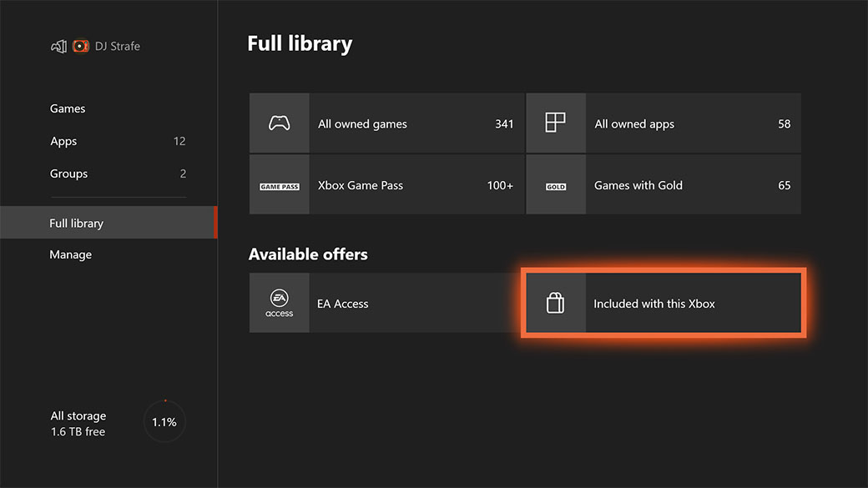Select Full library in the sidebar
This screenshot has width=868, height=488.
(77, 223)
